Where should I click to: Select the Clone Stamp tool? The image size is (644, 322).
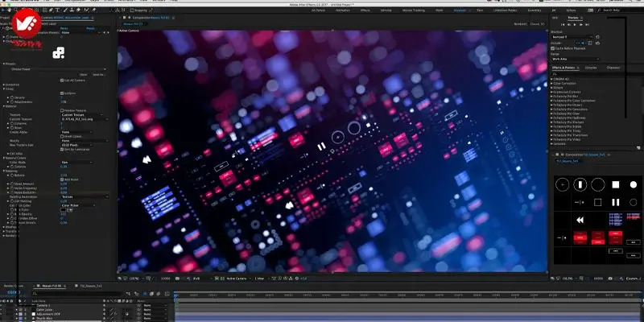pos(73,10)
